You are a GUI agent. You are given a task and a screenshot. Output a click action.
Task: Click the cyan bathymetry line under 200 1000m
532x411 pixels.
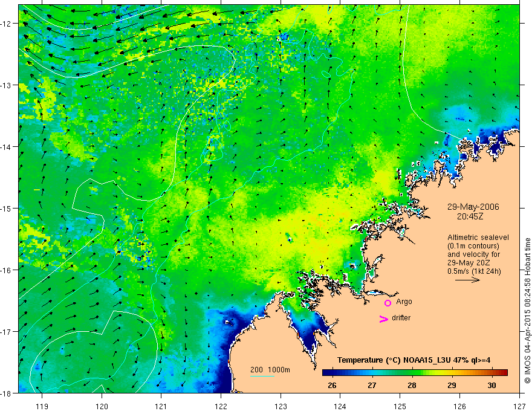(x=262, y=376)
